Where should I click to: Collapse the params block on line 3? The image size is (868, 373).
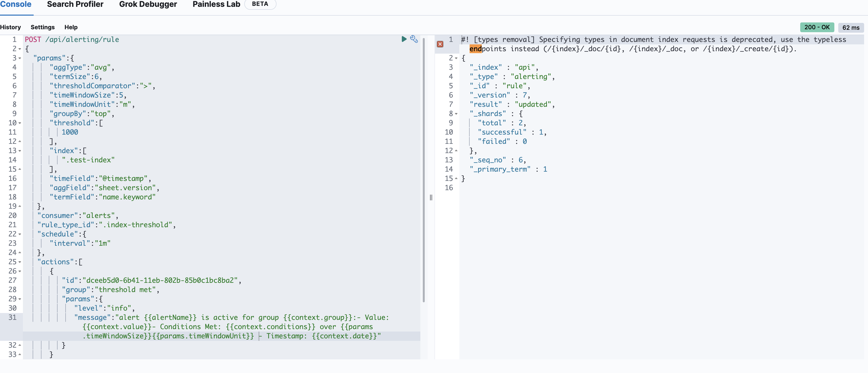[20, 58]
